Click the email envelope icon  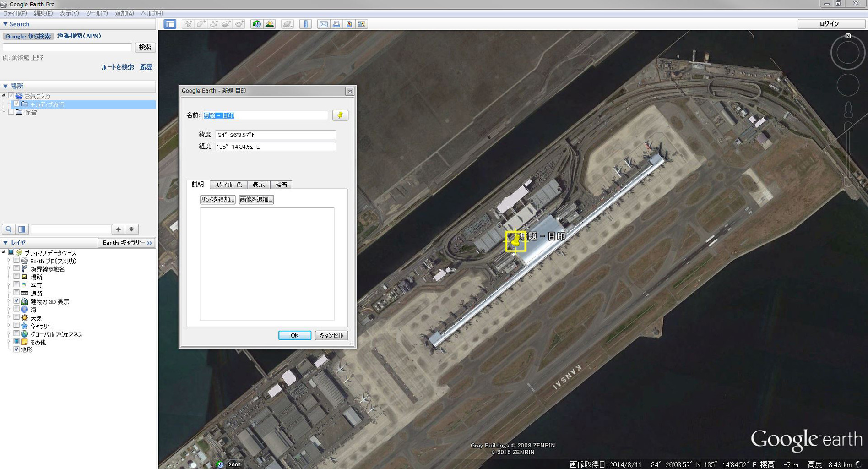click(323, 24)
